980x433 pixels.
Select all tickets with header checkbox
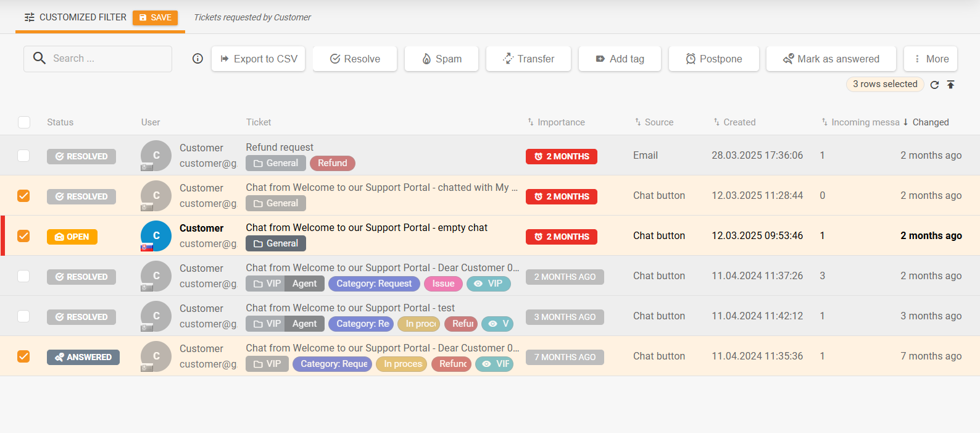point(24,122)
